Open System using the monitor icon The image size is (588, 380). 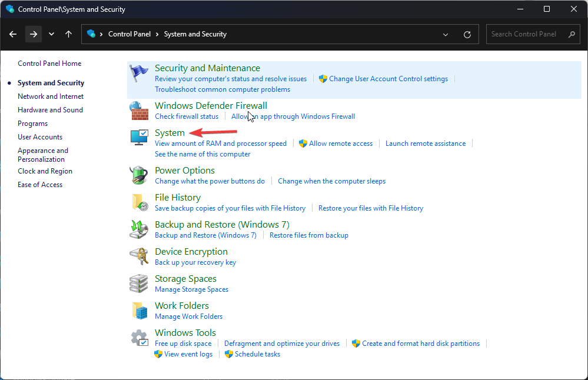click(139, 137)
